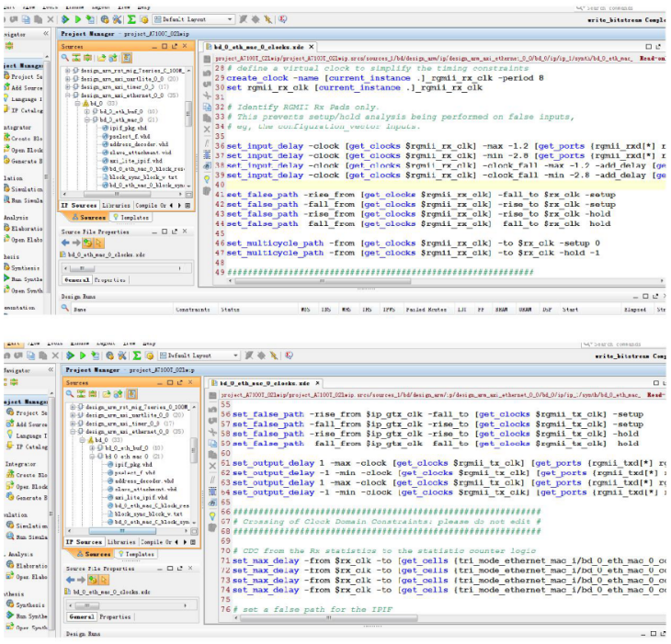Close bd_0_eth_mac_0_clocks.xdc tab in upper editor

311,48
